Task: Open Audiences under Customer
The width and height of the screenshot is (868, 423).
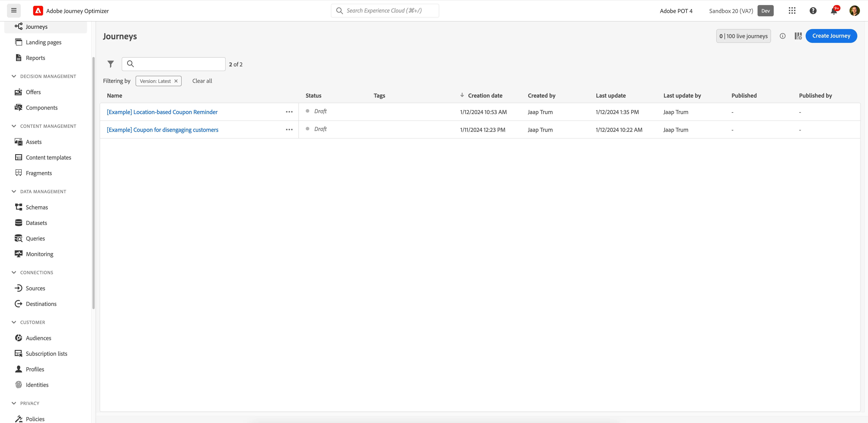Action: [38, 338]
